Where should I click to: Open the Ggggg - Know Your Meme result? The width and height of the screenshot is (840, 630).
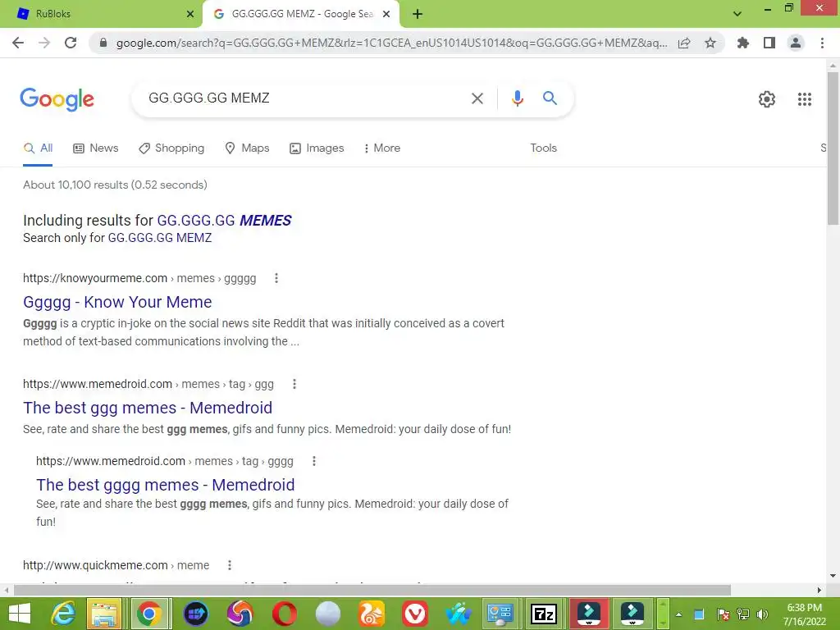click(x=117, y=302)
